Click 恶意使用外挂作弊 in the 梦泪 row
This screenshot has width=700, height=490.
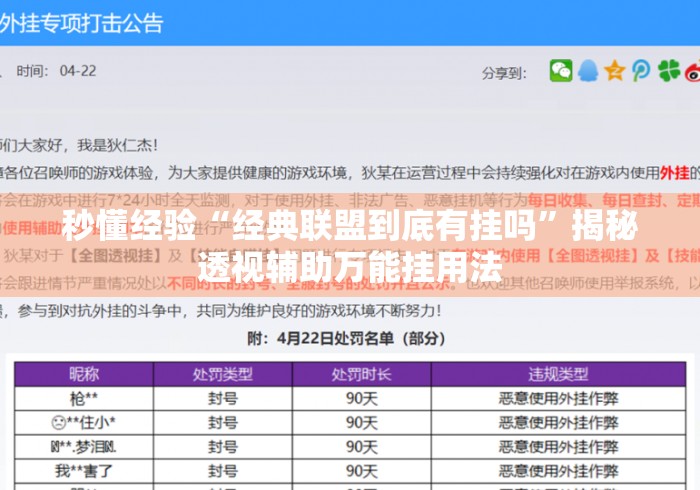[558, 447]
